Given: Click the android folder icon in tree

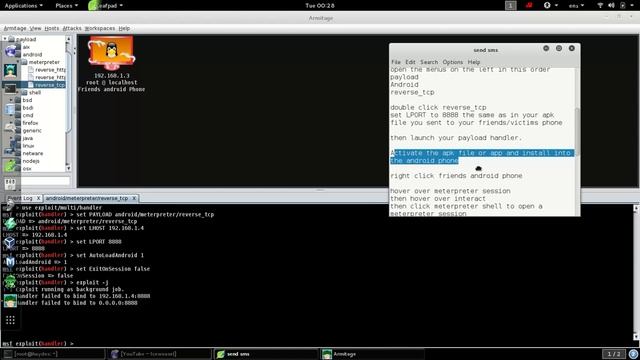Looking at the screenshot, I should tap(18, 54).
